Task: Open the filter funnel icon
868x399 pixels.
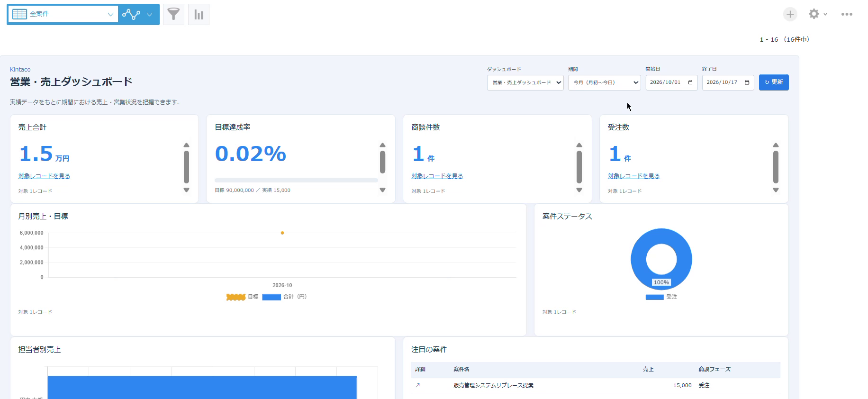Action: (173, 14)
